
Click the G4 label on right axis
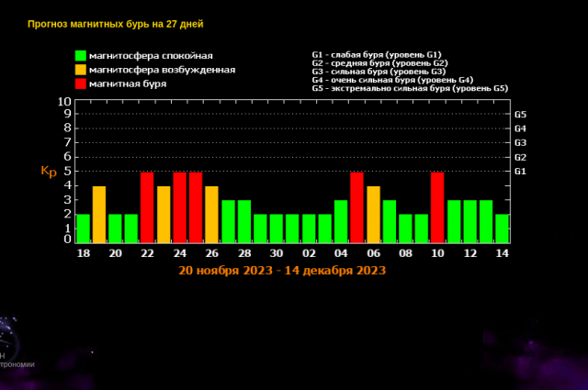click(521, 128)
